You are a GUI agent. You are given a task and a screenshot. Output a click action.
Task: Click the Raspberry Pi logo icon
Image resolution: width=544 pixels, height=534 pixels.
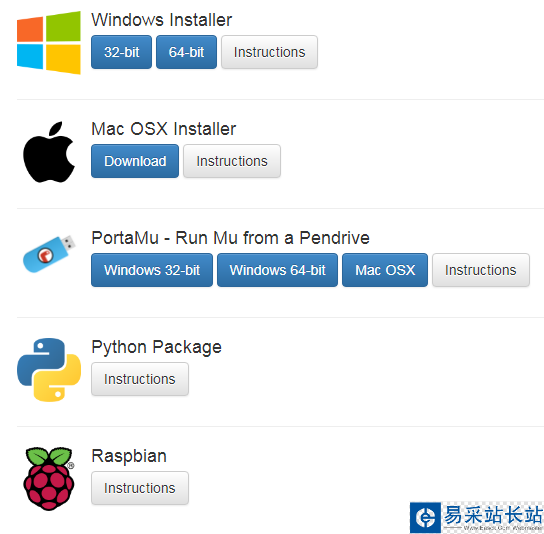tap(49, 479)
